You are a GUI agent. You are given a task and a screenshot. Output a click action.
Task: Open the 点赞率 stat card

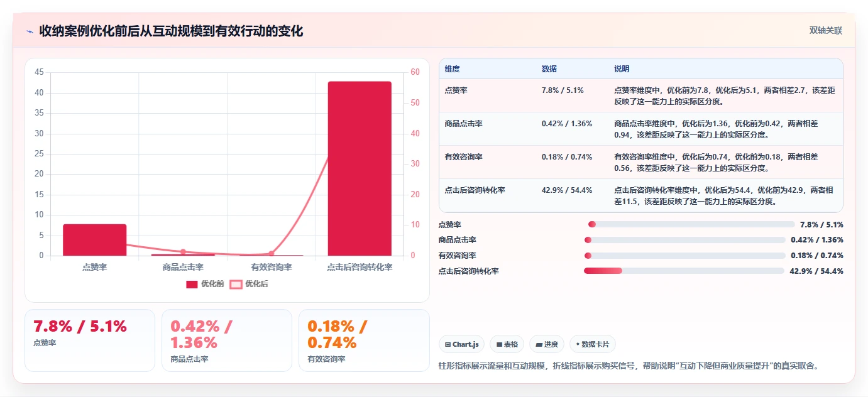[90, 340]
